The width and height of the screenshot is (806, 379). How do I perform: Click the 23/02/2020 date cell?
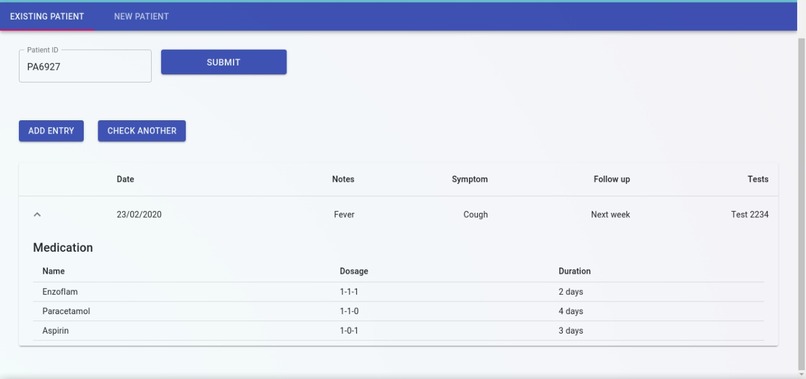click(139, 214)
